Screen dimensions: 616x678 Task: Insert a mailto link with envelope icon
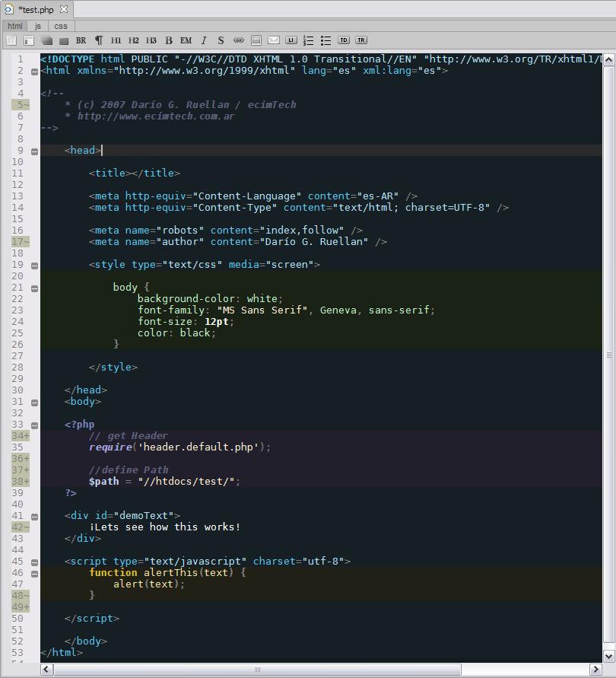coord(274,40)
